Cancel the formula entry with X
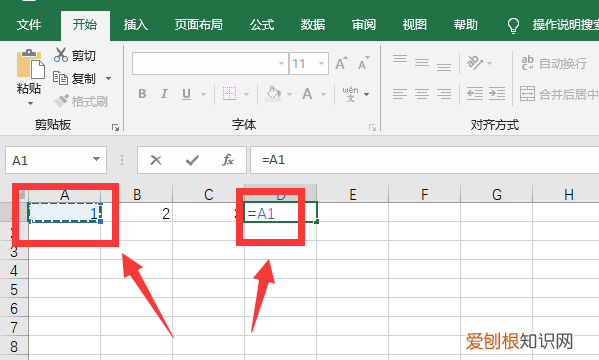599x360 pixels. point(156,160)
